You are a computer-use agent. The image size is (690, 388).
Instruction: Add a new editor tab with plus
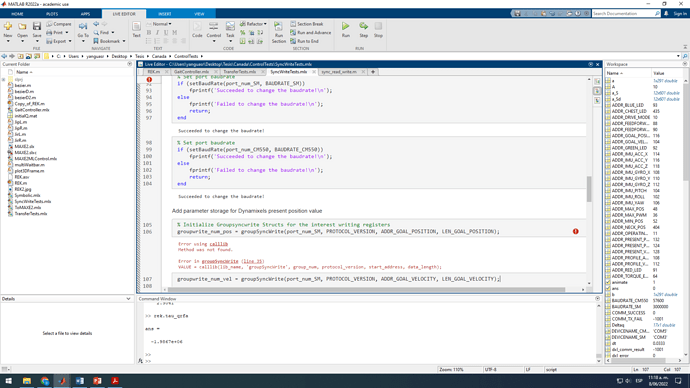tap(373, 72)
